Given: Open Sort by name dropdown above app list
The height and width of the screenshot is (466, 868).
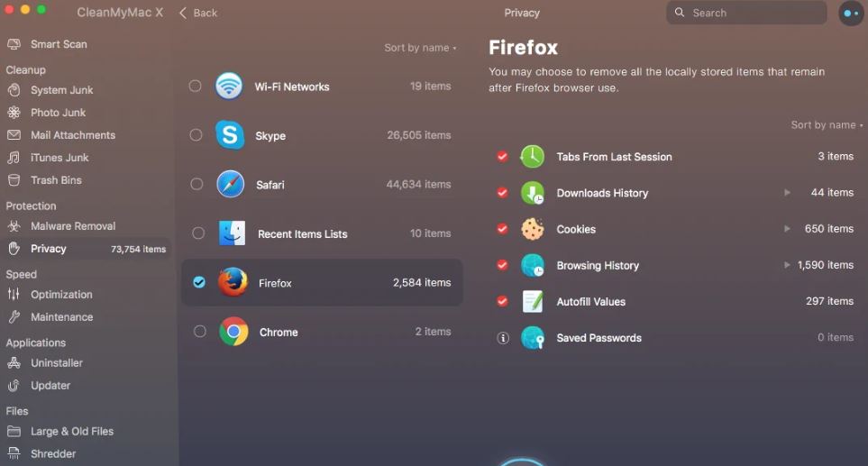Looking at the screenshot, I should coord(420,48).
